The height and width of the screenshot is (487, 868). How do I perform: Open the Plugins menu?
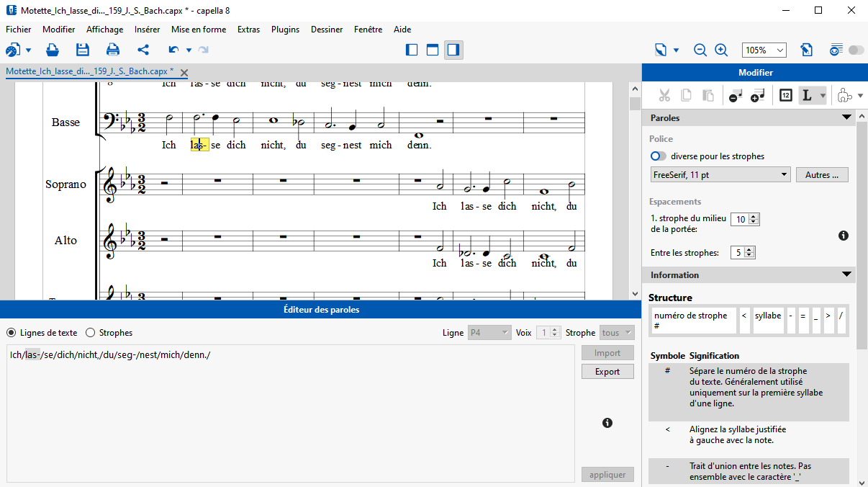click(x=286, y=30)
